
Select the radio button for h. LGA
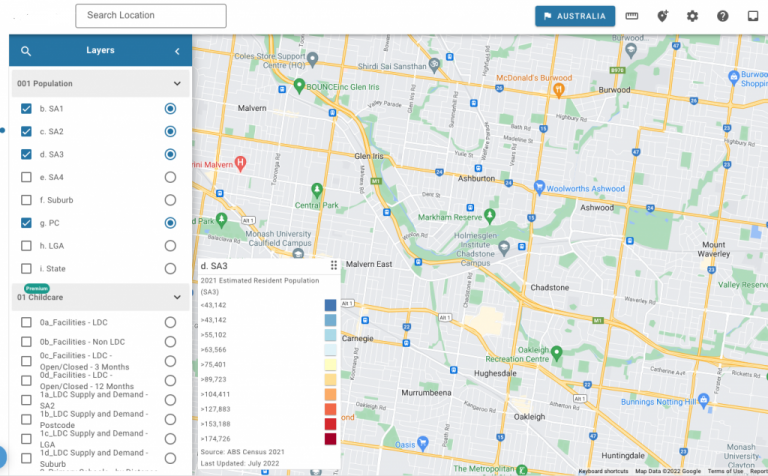click(x=170, y=246)
